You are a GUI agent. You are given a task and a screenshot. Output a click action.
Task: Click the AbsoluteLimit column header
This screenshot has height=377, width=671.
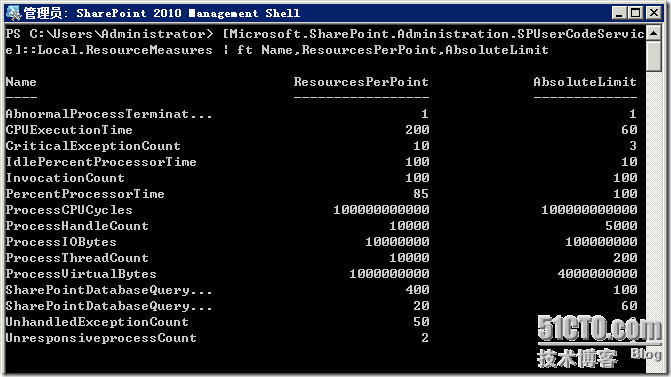pyautogui.click(x=585, y=82)
